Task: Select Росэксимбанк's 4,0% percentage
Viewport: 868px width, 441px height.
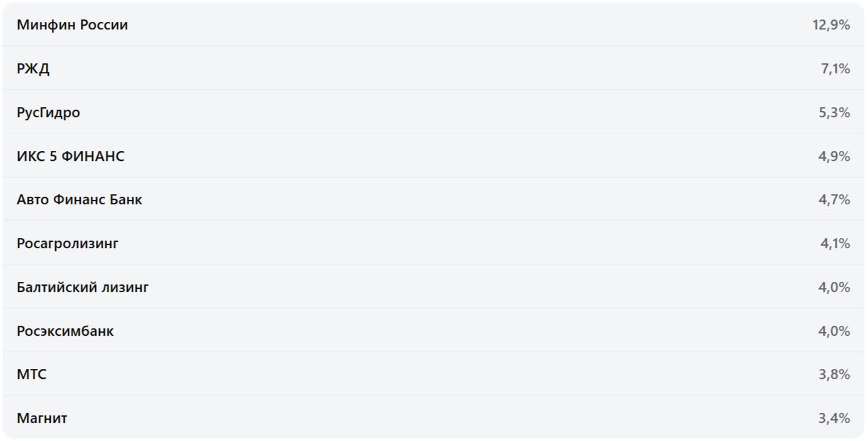Action: pos(834,331)
